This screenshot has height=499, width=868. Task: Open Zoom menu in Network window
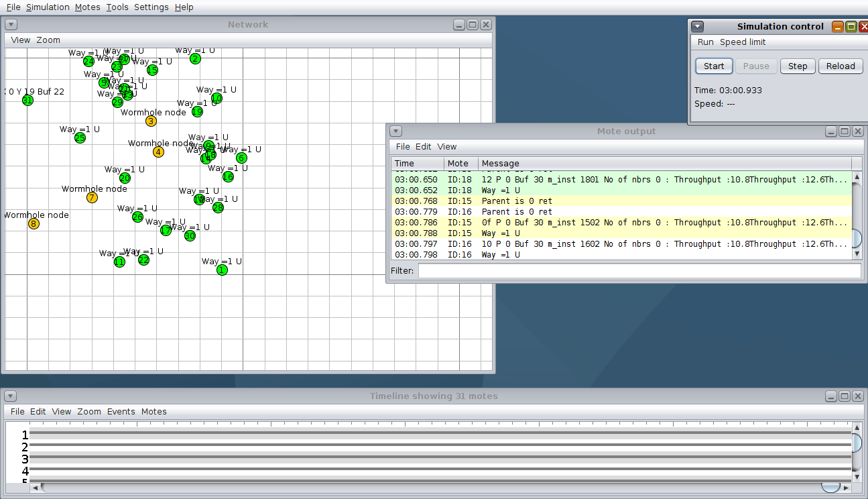tap(48, 40)
